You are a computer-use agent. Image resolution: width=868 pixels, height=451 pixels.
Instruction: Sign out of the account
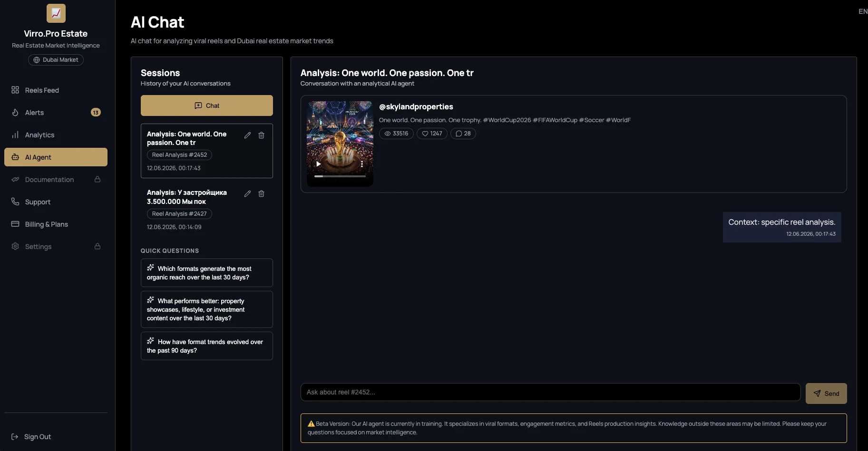(x=31, y=437)
